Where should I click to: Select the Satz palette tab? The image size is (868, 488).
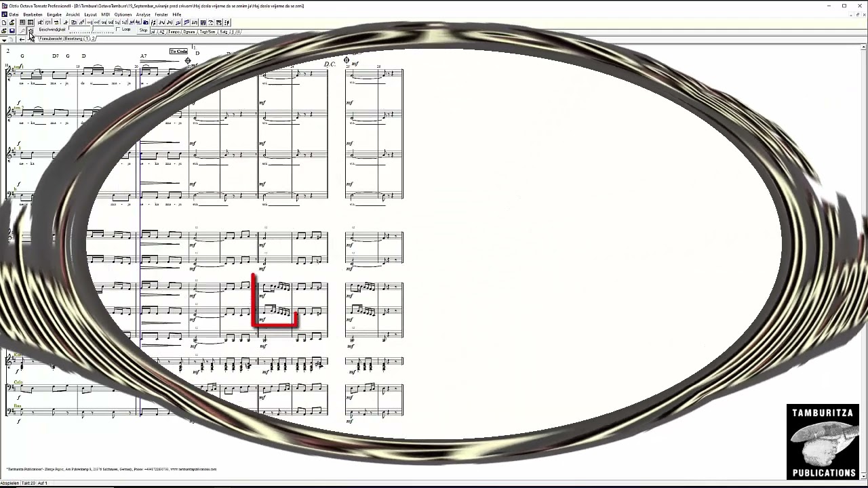click(223, 32)
